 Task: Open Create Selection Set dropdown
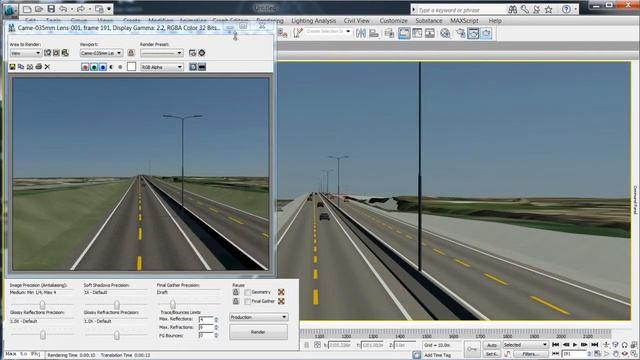pos(328,31)
